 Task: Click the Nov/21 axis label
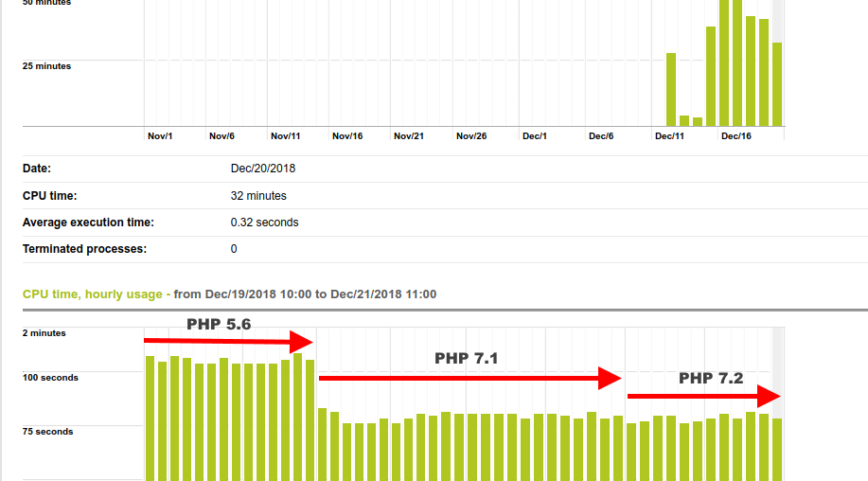click(409, 136)
